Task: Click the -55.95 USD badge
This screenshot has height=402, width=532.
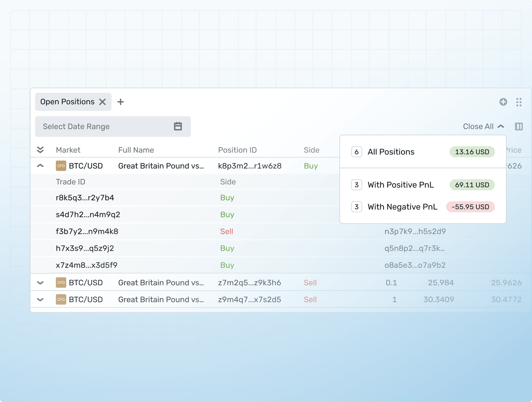Action: (x=470, y=207)
